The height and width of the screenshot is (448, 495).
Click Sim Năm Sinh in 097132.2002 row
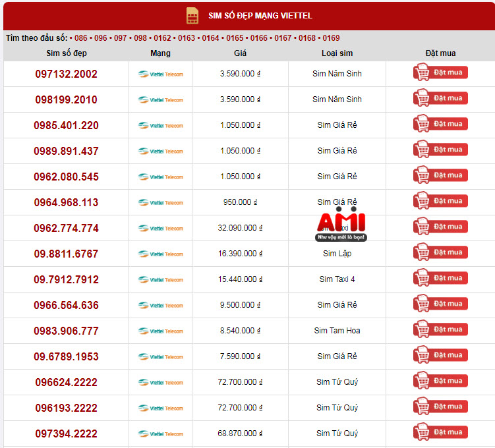[337, 74]
